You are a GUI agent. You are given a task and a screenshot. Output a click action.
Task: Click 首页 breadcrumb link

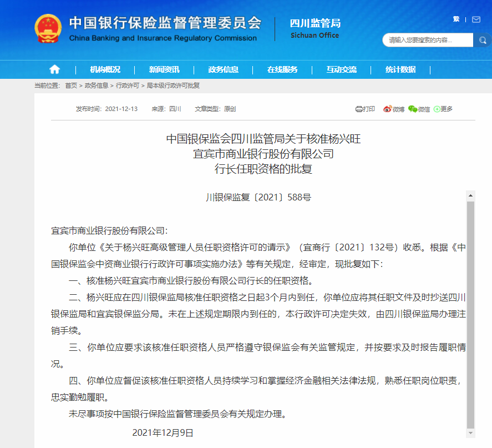click(71, 85)
